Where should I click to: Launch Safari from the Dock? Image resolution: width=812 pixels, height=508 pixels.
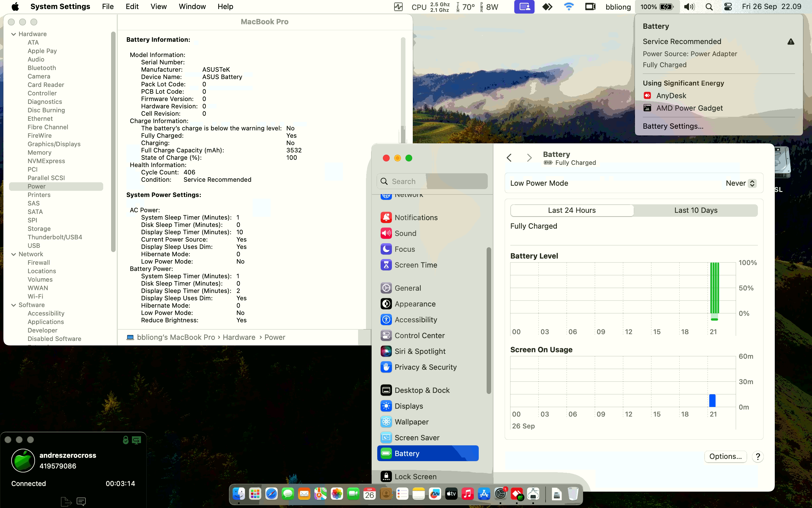(x=271, y=494)
